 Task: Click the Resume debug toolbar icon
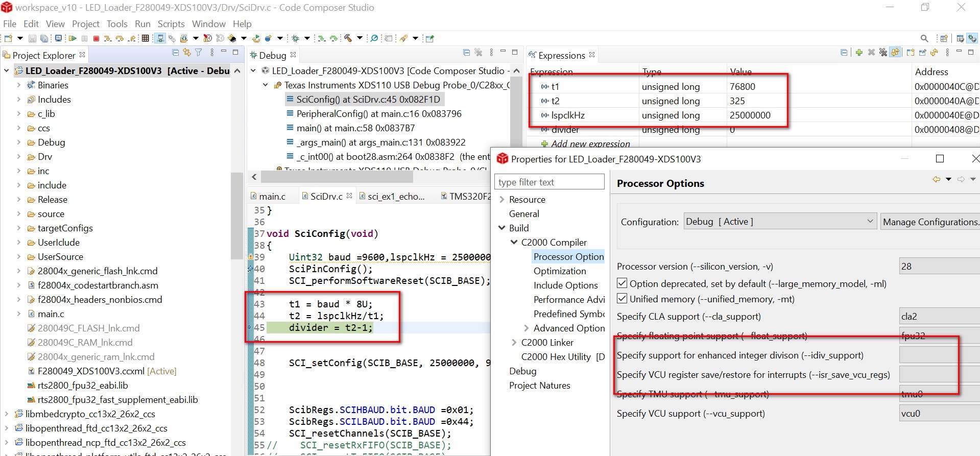point(72,38)
